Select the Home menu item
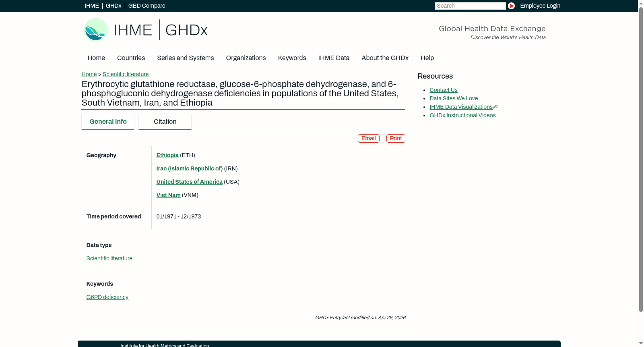This screenshot has height=347, width=644. [x=96, y=58]
